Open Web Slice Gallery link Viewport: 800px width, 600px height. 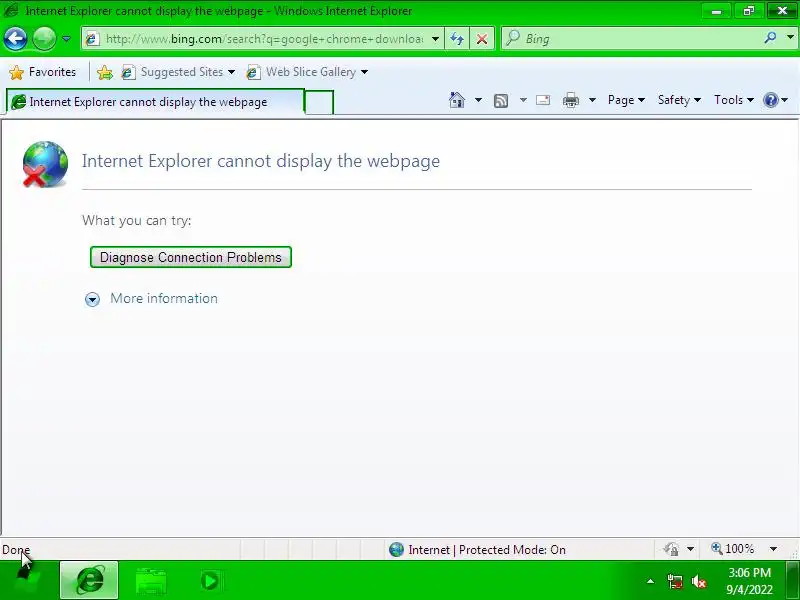[x=301, y=72]
